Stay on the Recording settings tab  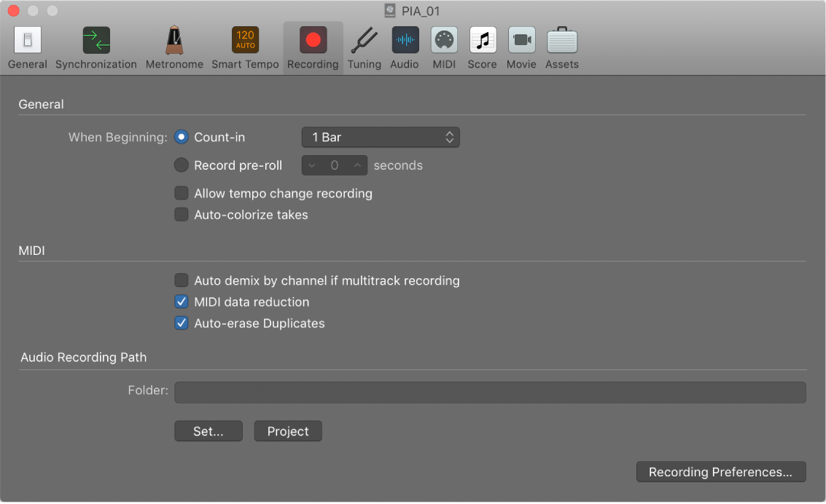(x=313, y=44)
